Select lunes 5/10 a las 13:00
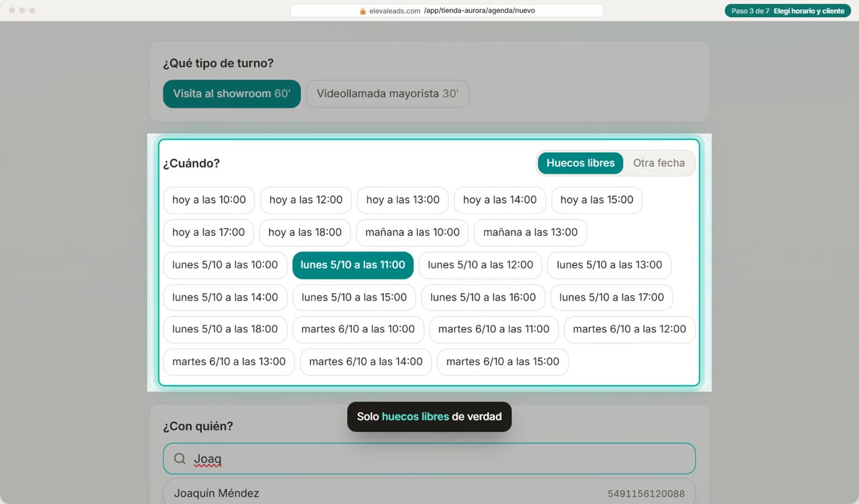859x504 pixels. [609, 265]
